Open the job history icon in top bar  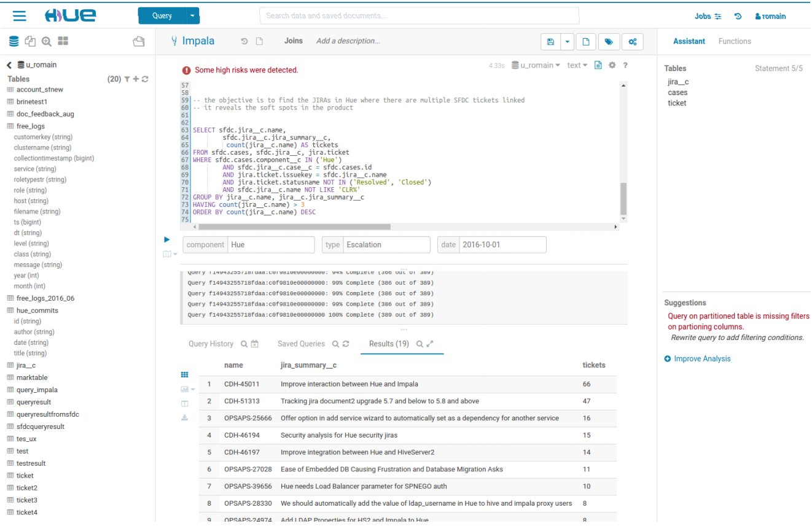click(738, 17)
